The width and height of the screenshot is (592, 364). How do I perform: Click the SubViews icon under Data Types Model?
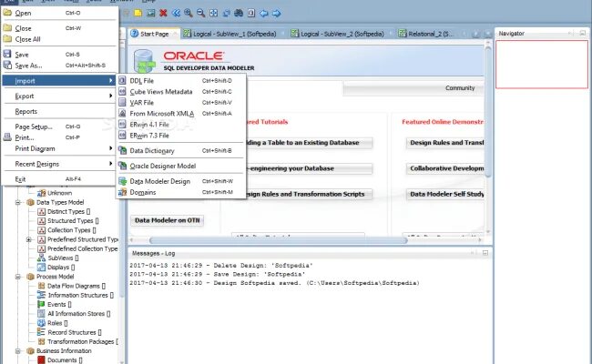pos(41,258)
